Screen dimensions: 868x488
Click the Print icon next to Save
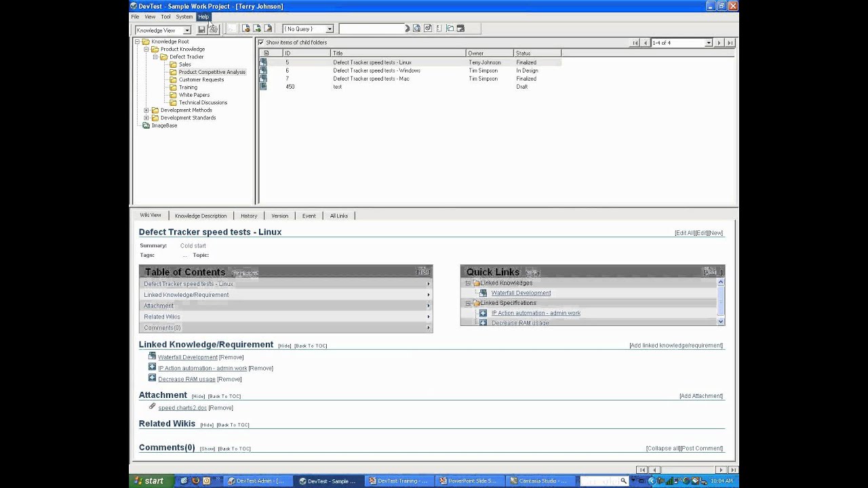213,29
